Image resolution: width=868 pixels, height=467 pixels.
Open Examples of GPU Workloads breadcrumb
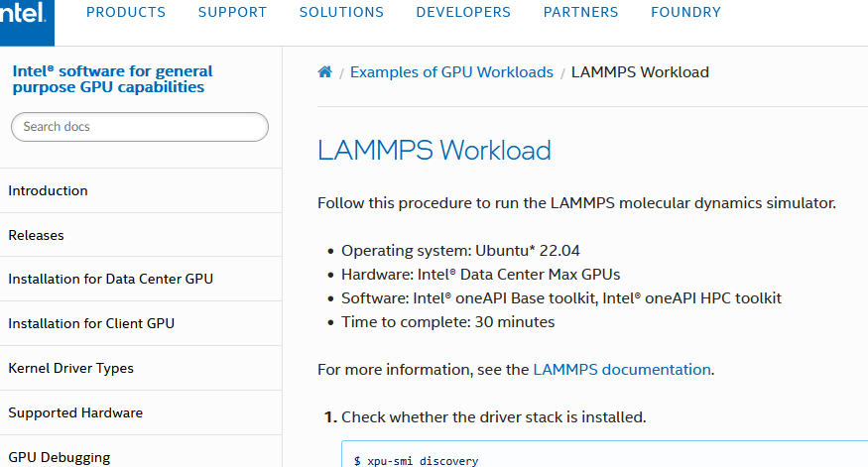pos(451,72)
